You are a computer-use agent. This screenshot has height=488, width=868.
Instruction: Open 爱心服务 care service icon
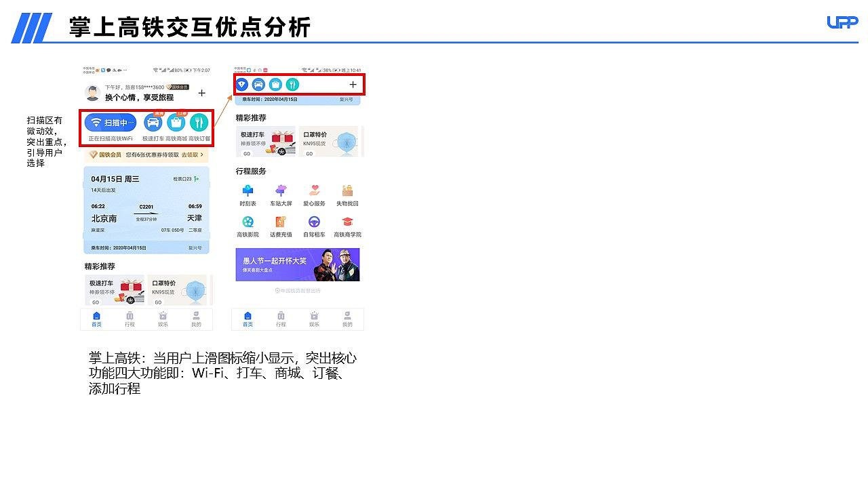tap(314, 195)
